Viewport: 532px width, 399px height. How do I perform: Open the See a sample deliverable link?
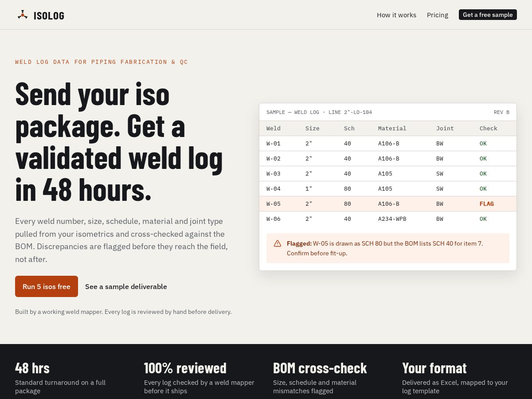(x=126, y=286)
